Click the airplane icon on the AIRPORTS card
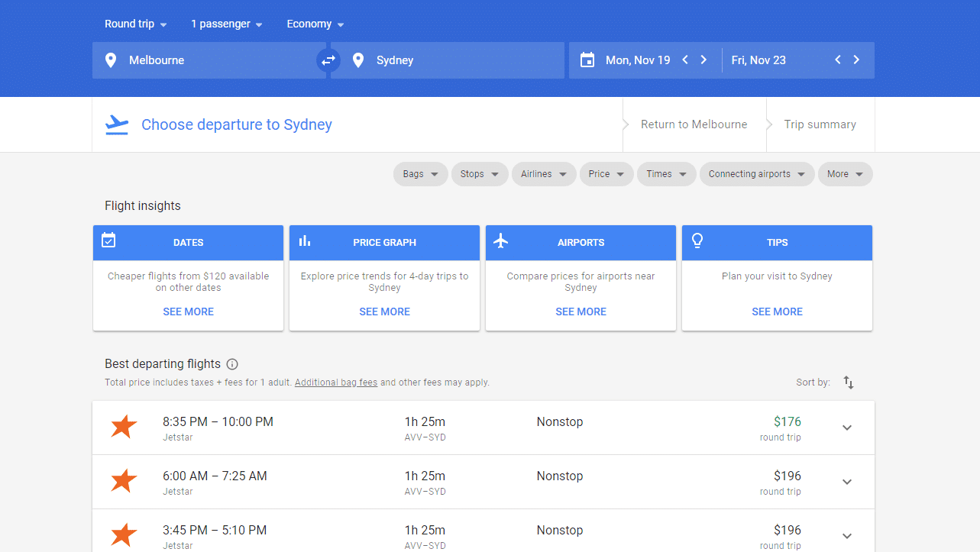Image resolution: width=980 pixels, height=552 pixels. click(501, 240)
